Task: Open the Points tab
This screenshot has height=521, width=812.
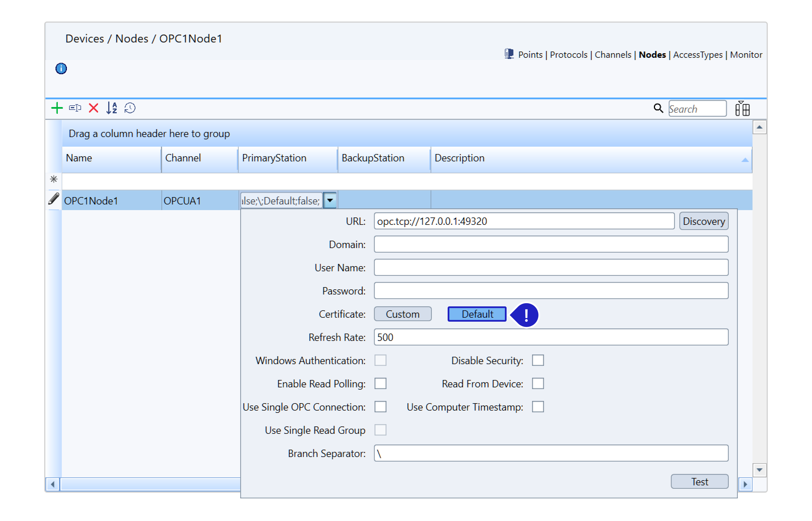Action: [530, 55]
